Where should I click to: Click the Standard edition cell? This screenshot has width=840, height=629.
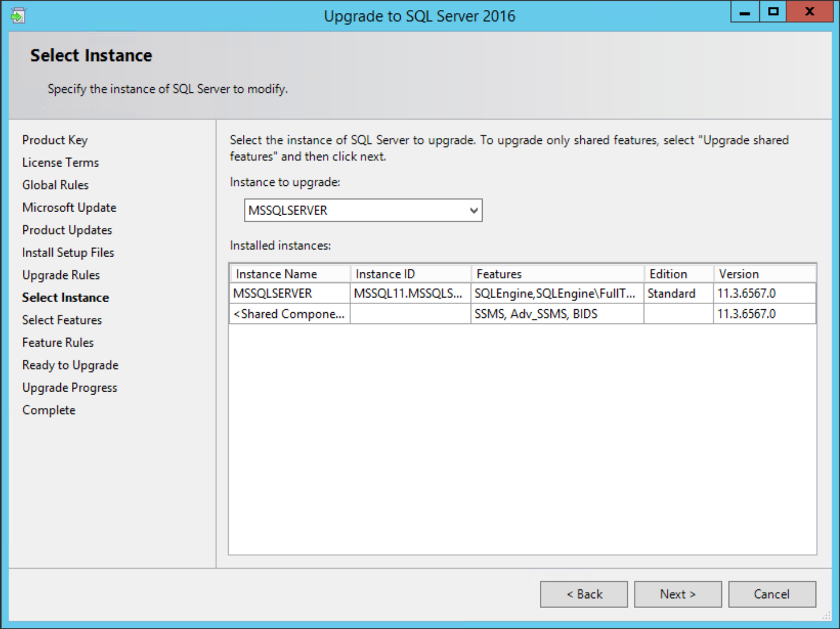click(679, 293)
